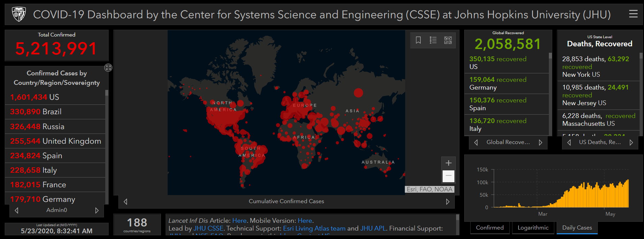Open the hamburger menu in the header
644x239 pixels.
(633, 14)
